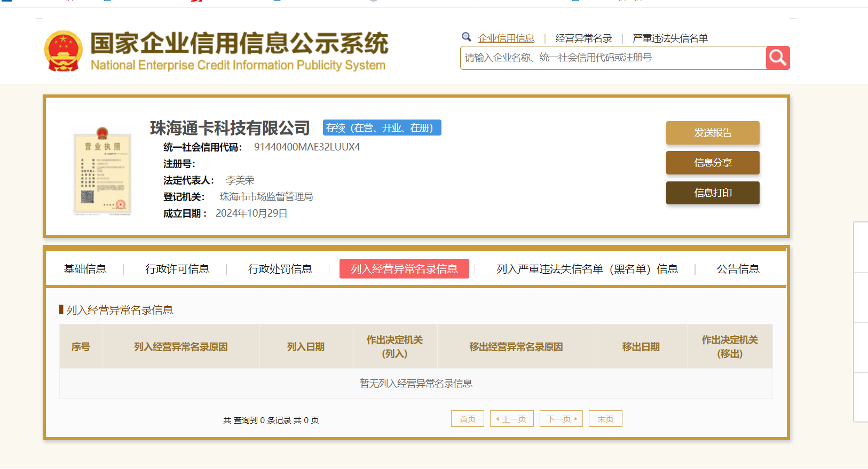The width and height of the screenshot is (868, 469).
Task: Click the 移出日期 column header
Action: [x=641, y=347]
